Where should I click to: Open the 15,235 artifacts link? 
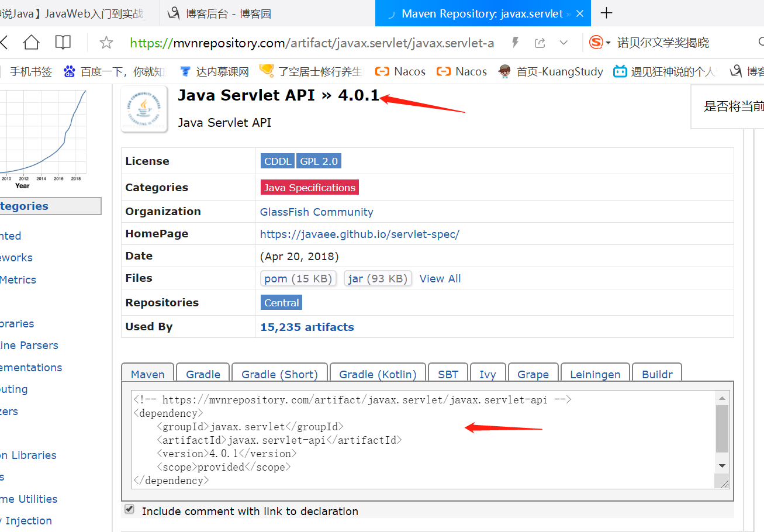[307, 327]
